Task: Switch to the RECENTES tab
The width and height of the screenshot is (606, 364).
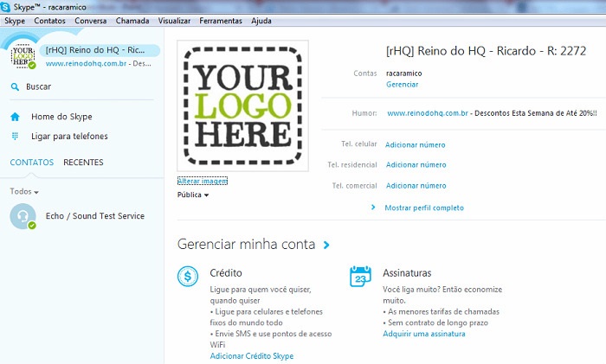Action: [83, 163]
